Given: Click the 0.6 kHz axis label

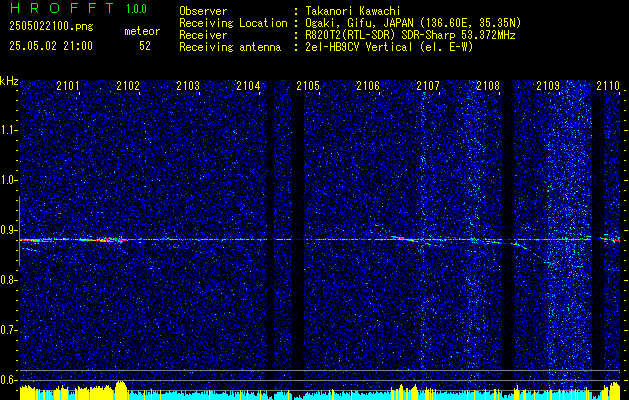Looking at the screenshot, I should point(8,380).
